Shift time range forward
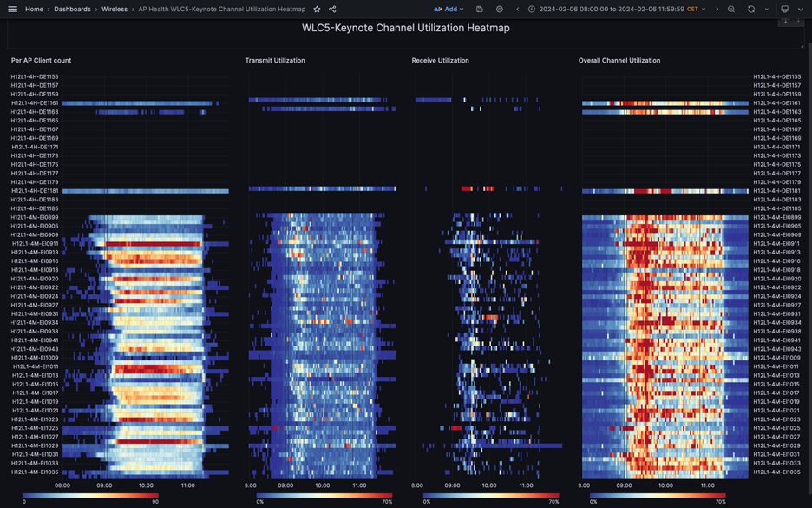 [717, 10]
